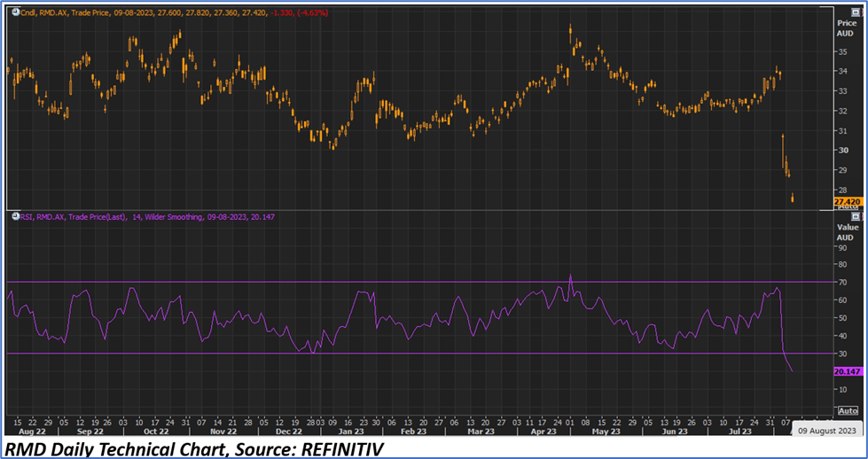Screen dimensions: 868x459
Task: Click the 90 RSI axis label
Action: click(843, 247)
